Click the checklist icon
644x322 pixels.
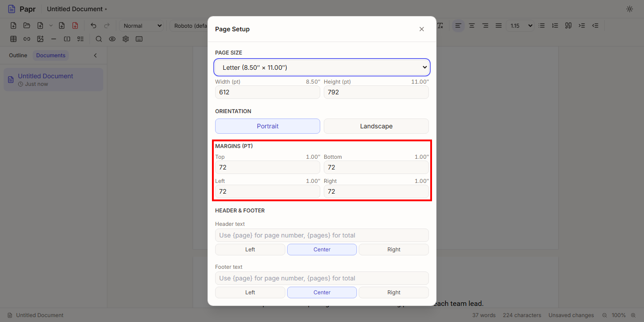tap(80, 39)
